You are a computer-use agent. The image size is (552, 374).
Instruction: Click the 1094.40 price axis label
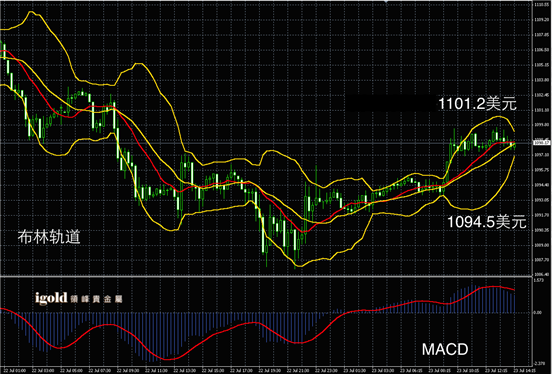(x=542, y=185)
